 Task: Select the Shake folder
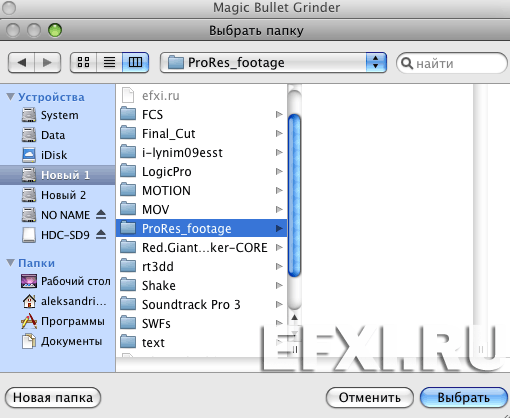point(201,286)
